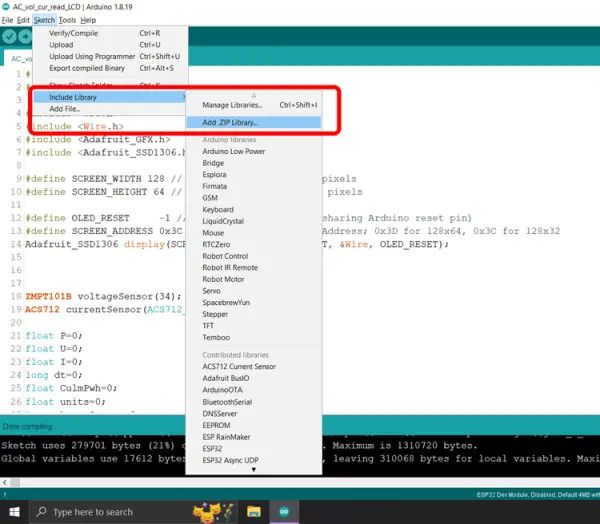This screenshot has width=600, height=524.
Task: Include the RTCZero library
Action: (254, 244)
